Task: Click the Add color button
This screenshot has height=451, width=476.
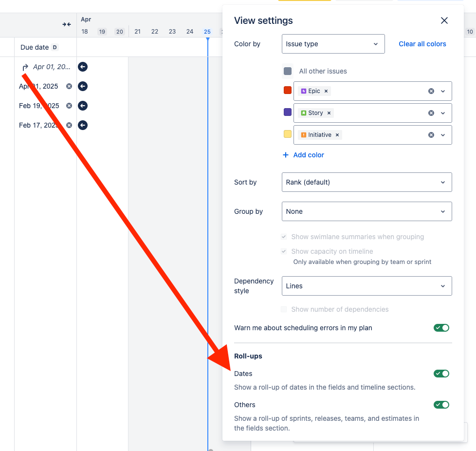Action: tap(303, 155)
